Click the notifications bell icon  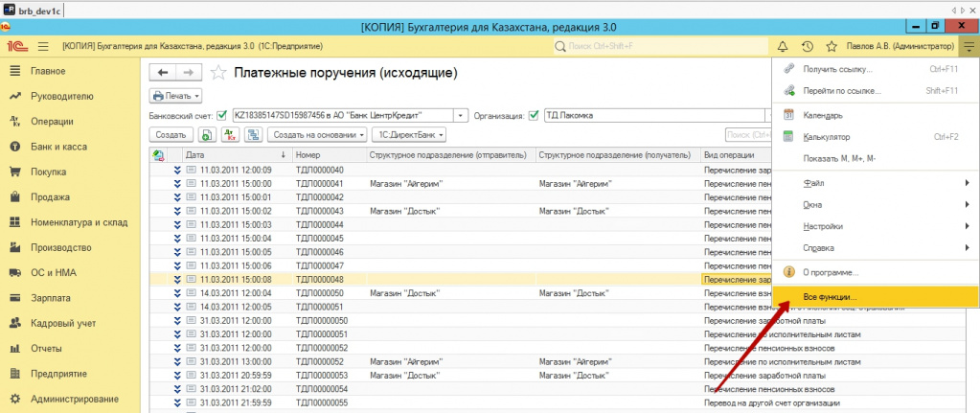(x=783, y=46)
